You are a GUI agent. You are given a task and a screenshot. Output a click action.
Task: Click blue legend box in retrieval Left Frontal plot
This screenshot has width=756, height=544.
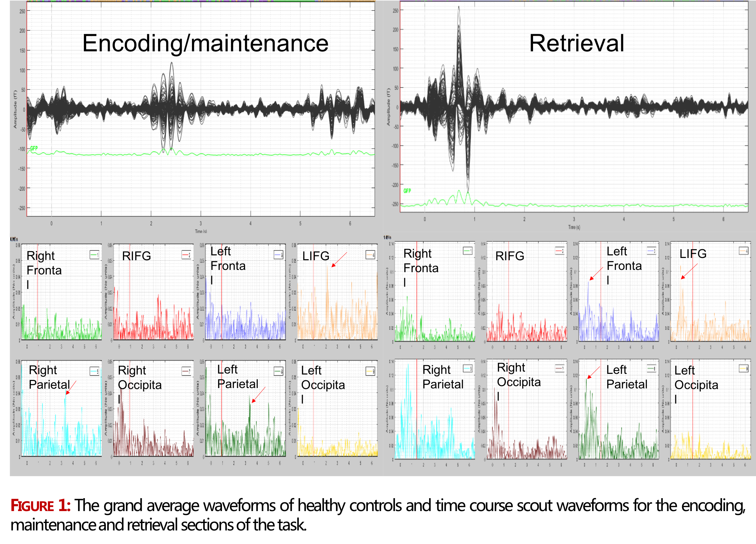[652, 251]
